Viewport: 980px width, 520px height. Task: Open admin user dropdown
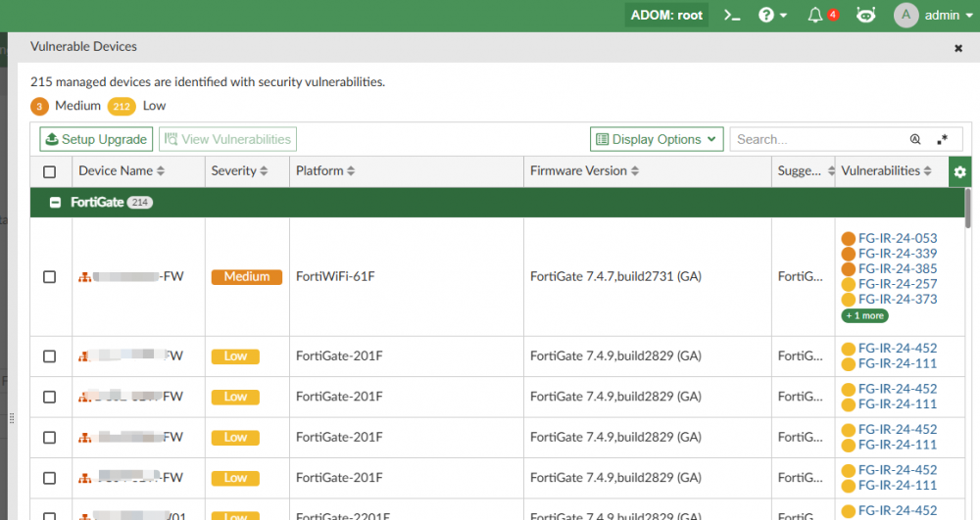click(x=949, y=15)
